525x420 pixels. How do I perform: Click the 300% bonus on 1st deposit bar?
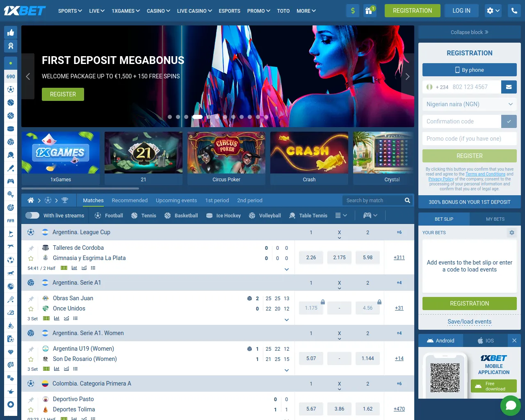(470, 202)
